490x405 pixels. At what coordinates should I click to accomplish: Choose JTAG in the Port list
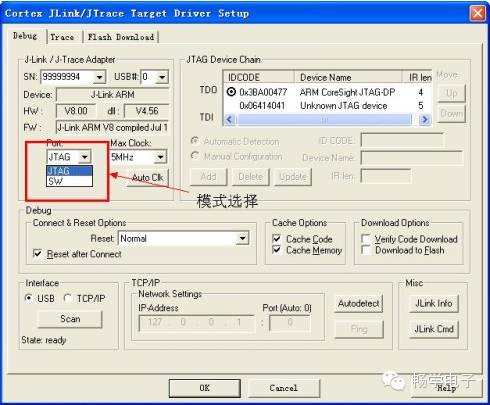pyautogui.click(x=69, y=171)
